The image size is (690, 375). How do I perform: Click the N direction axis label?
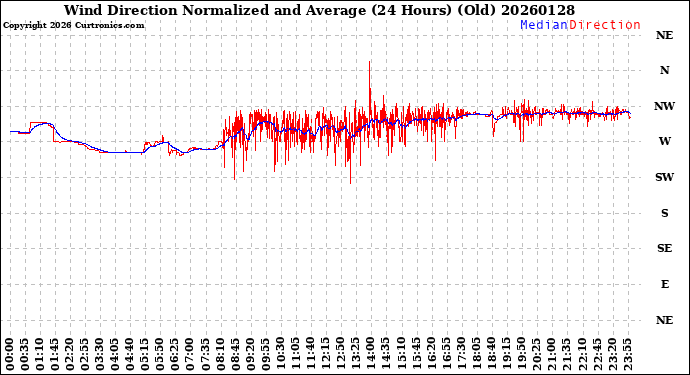tap(664, 70)
